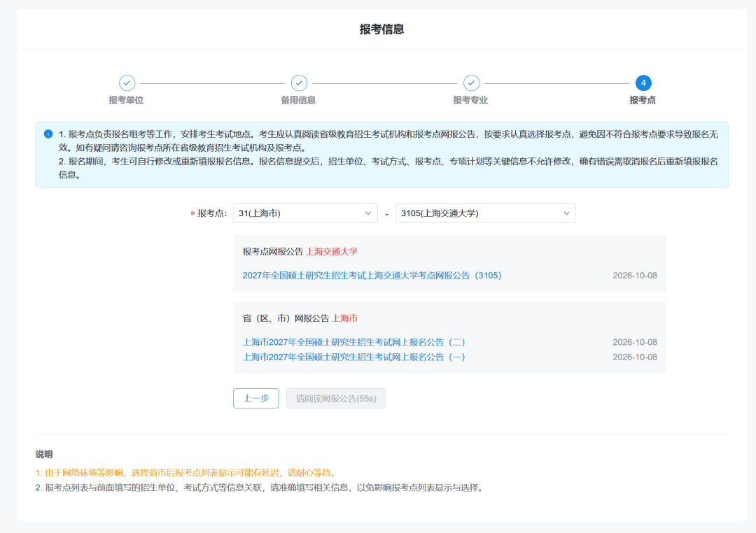Click the 报考专业 step label
This screenshot has width=756, height=533.
470,100
